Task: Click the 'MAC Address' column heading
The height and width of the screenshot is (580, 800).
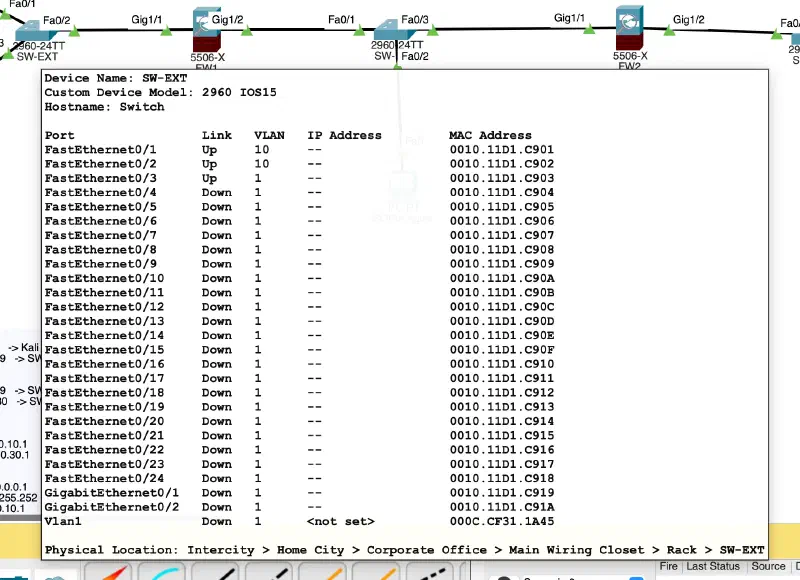Action: tap(490, 135)
